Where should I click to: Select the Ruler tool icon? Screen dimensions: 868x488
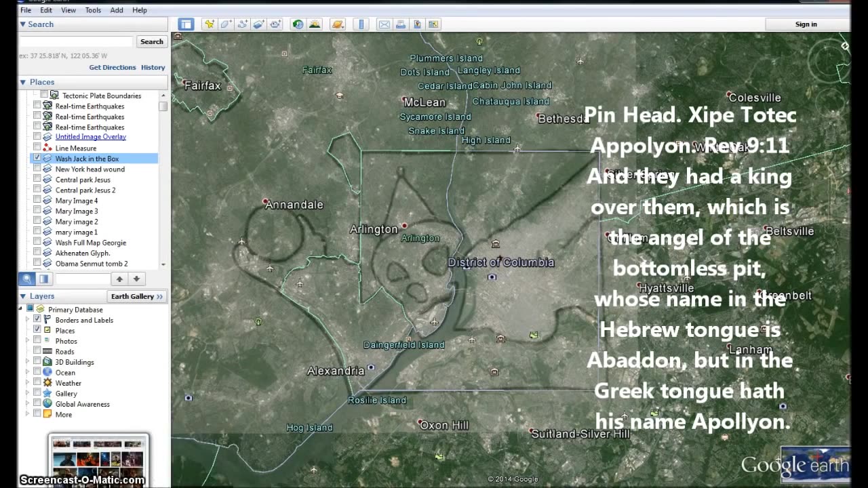point(361,24)
